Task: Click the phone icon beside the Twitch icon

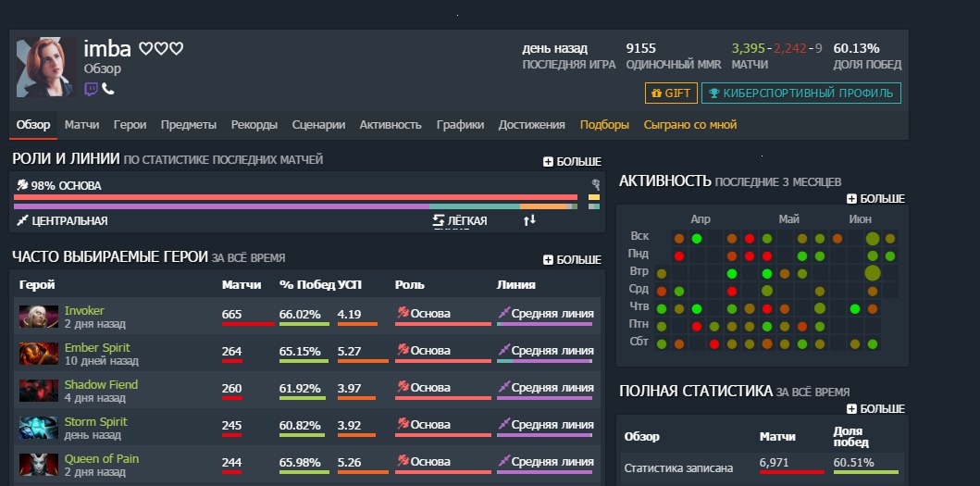Action: coord(107,89)
